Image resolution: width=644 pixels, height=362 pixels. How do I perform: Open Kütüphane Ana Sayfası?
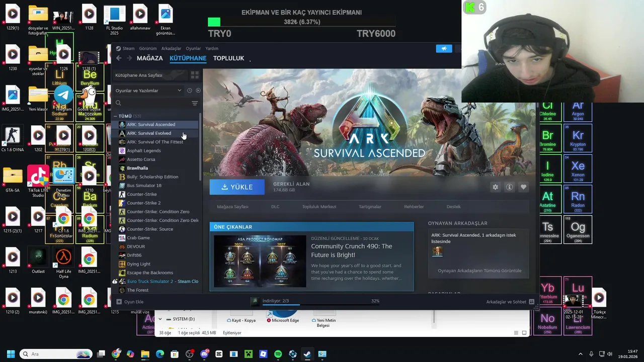[x=149, y=75]
